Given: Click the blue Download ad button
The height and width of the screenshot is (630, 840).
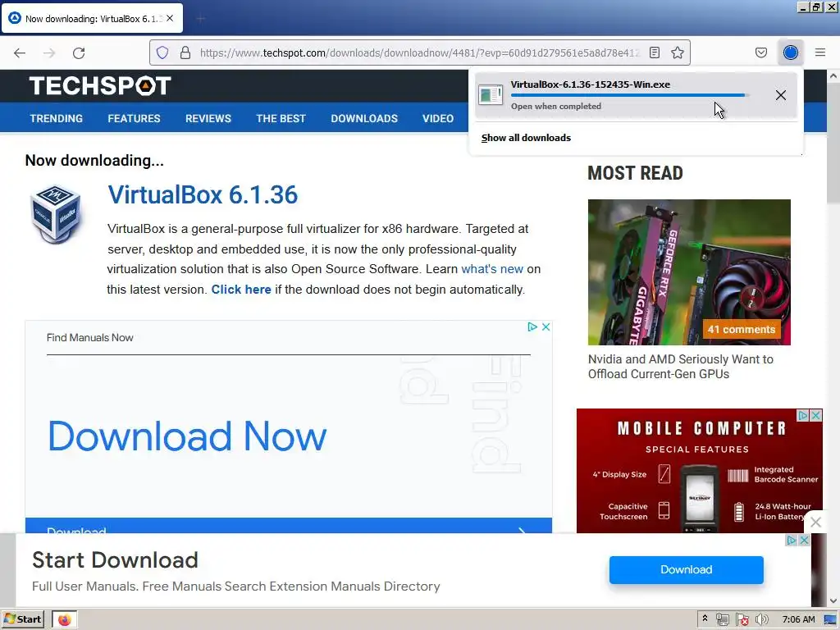Looking at the screenshot, I should coord(687,569).
